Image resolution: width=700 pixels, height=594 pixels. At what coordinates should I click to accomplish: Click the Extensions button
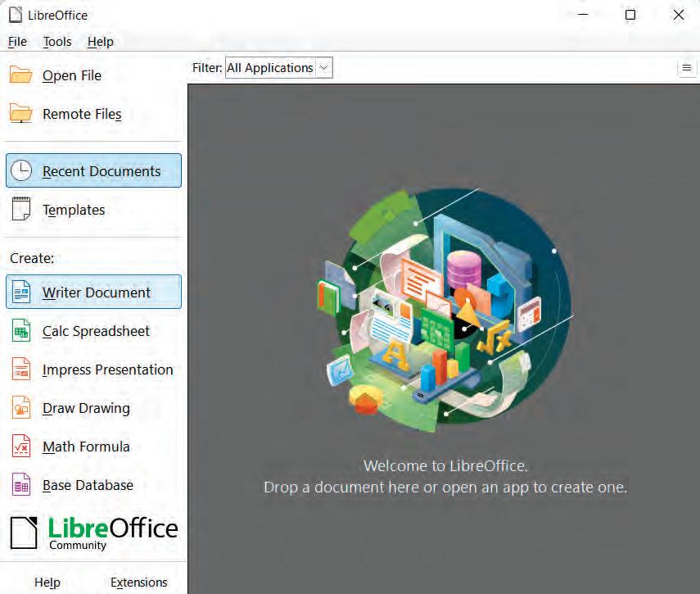tap(139, 583)
